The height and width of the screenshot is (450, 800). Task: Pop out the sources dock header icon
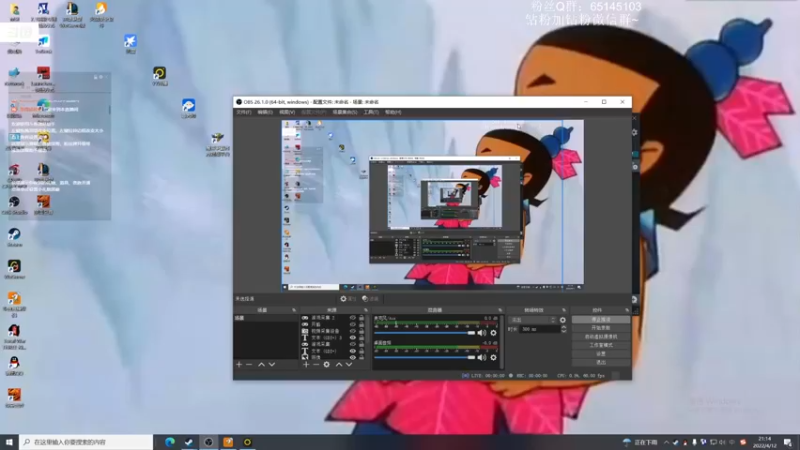coord(365,310)
